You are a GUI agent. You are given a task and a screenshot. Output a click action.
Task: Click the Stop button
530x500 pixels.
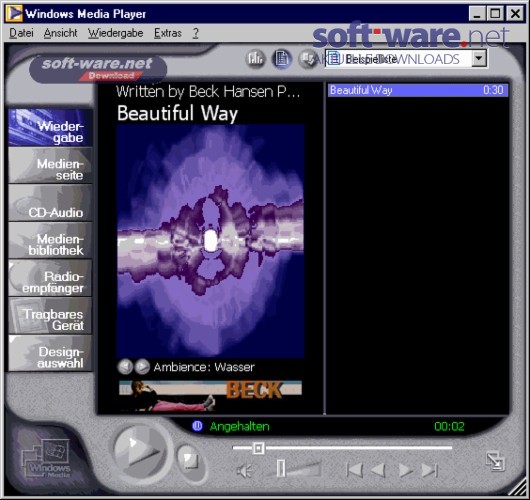coord(190,461)
